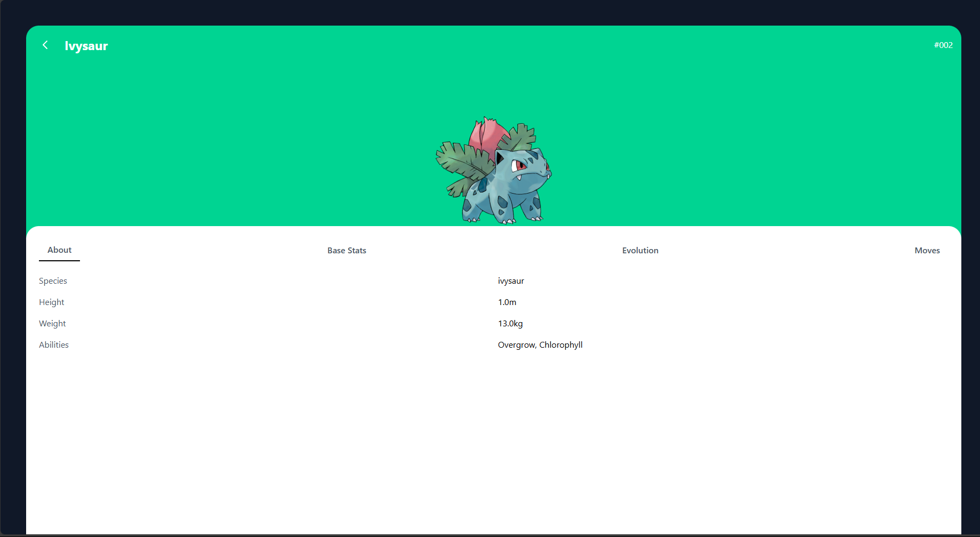This screenshot has height=537, width=980.
Task: Click the Chlorophyll ability text
Action: (x=560, y=344)
